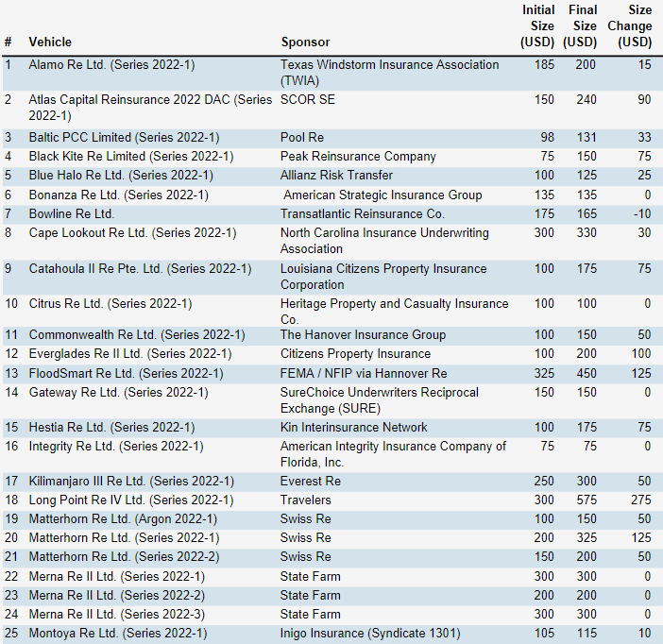Viewport: 663px width, 644px height.
Task: Select American Integrity Insurance Company of Florida cell
Action: 393,454
